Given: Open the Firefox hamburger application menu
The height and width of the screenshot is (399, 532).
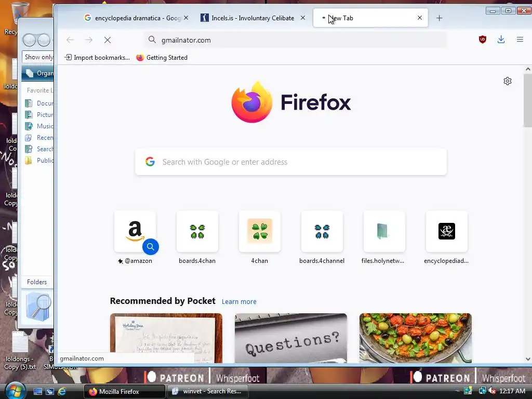Looking at the screenshot, I should click(x=520, y=39).
